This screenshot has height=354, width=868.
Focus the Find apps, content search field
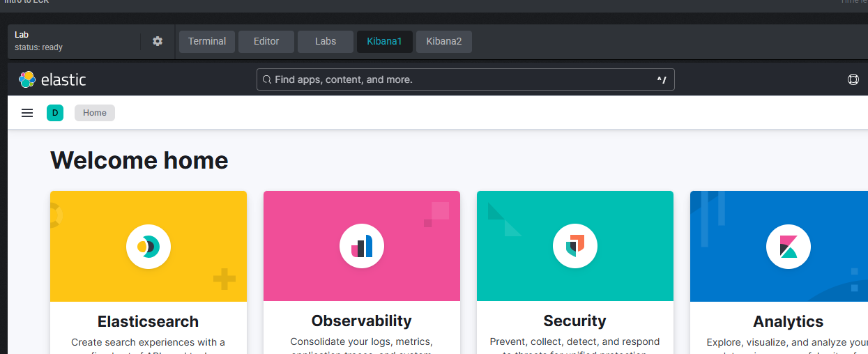466,79
